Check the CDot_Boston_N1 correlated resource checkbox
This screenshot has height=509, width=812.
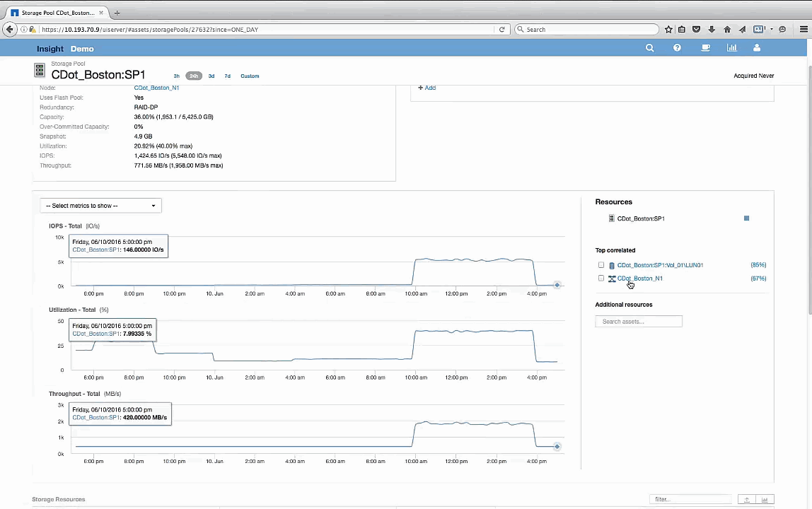pos(601,279)
